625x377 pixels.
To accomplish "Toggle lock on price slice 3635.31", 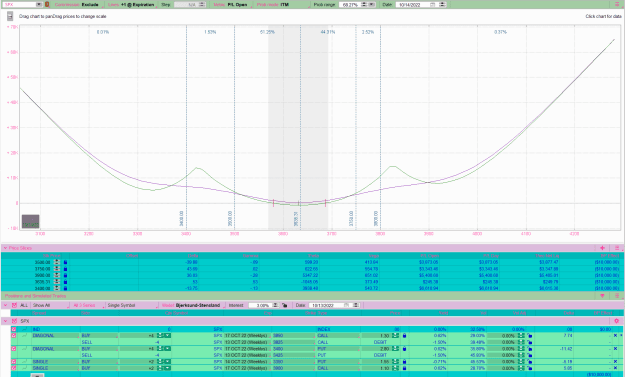I will pyautogui.click(x=65, y=282).
